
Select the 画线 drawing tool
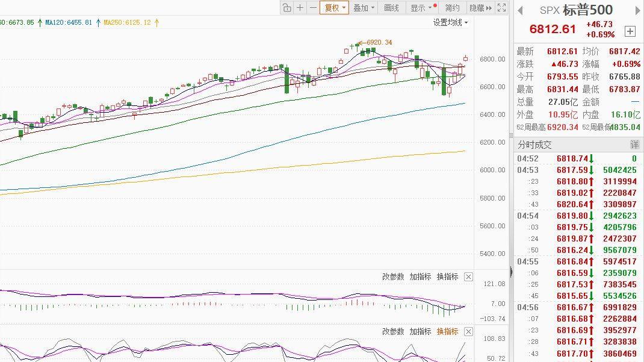(x=391, y=8)
